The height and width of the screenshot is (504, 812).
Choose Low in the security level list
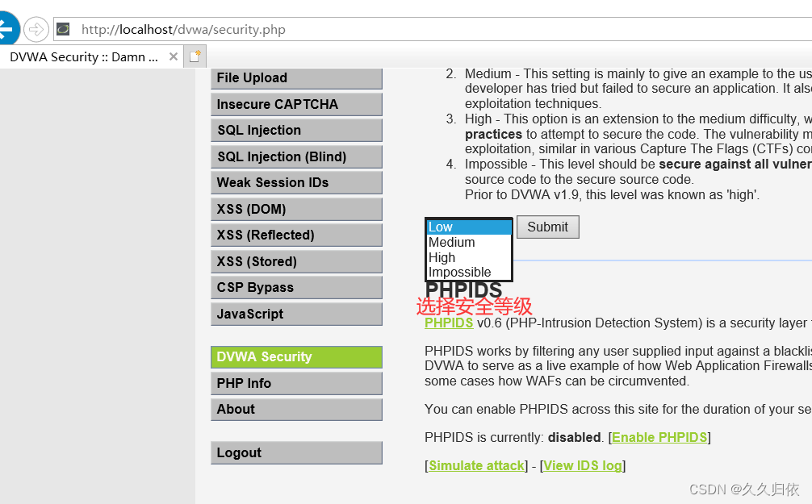tap(469, 227)
